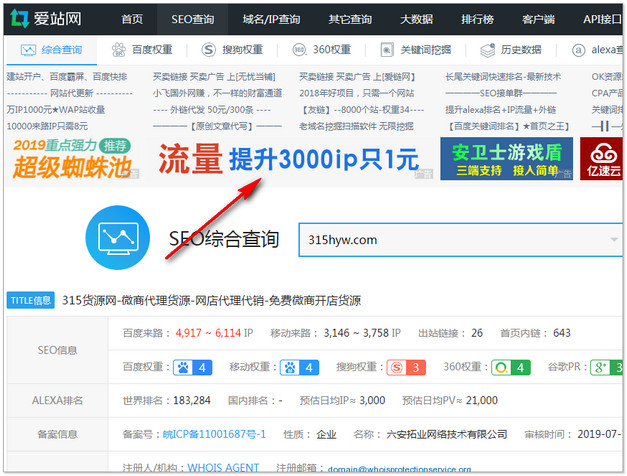Click the 首页内链 643 value
Screen dimensions: 627x476
562,333
